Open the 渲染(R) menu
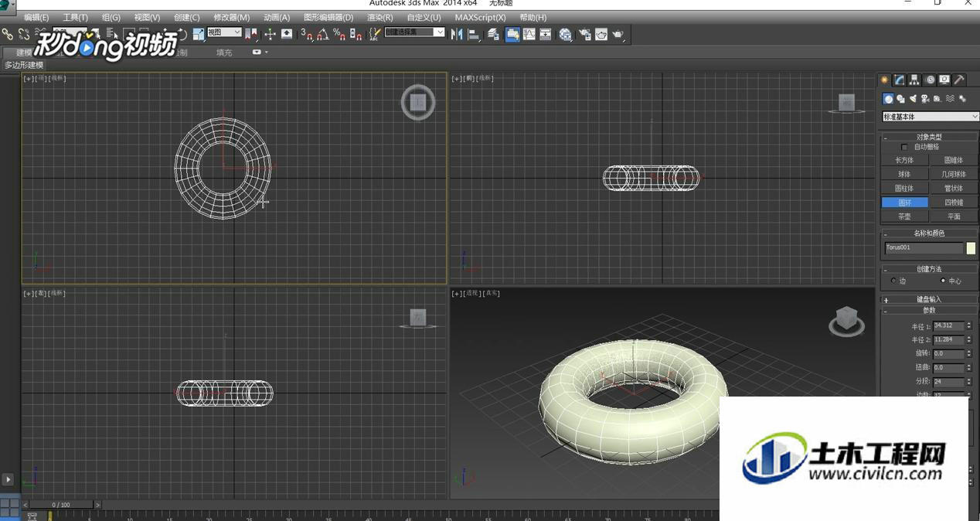Screen dimensions: 980x521 coord(380,17)
